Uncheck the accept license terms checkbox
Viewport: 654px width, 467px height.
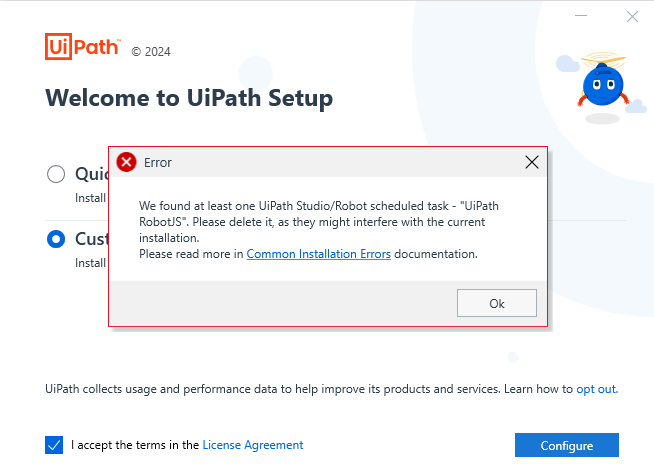[54, 444]
